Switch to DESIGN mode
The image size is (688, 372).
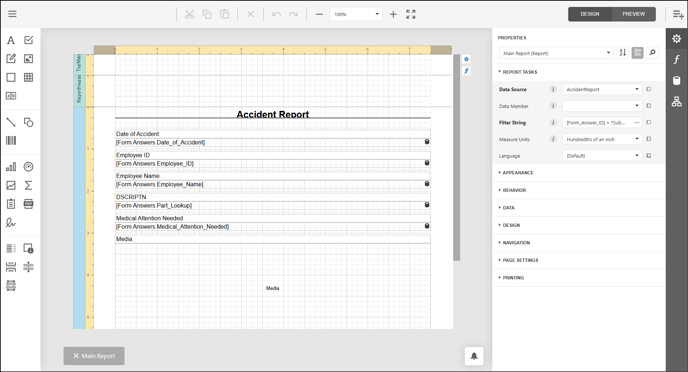(x=590, y=14)
